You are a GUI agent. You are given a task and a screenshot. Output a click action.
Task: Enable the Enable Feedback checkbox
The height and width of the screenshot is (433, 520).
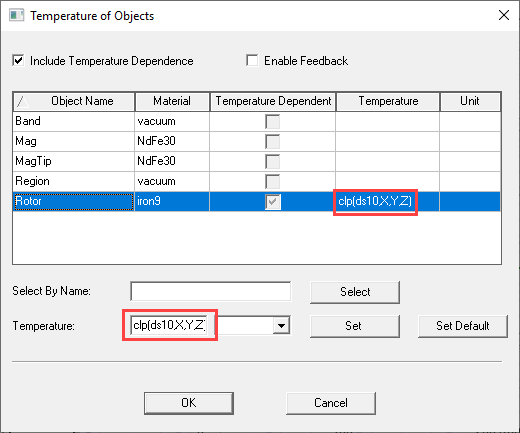point(252,61)
